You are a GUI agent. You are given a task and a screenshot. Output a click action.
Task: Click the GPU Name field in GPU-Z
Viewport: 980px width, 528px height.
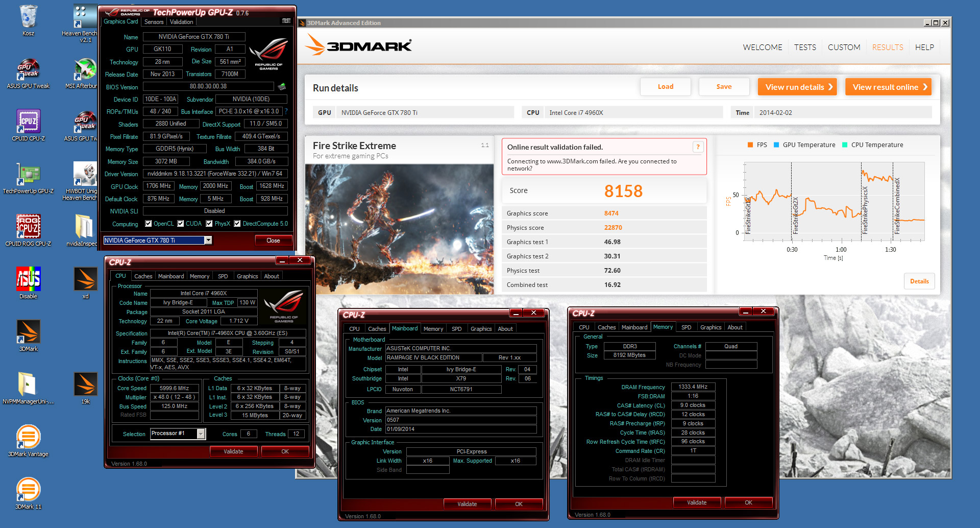coord(194,37)
